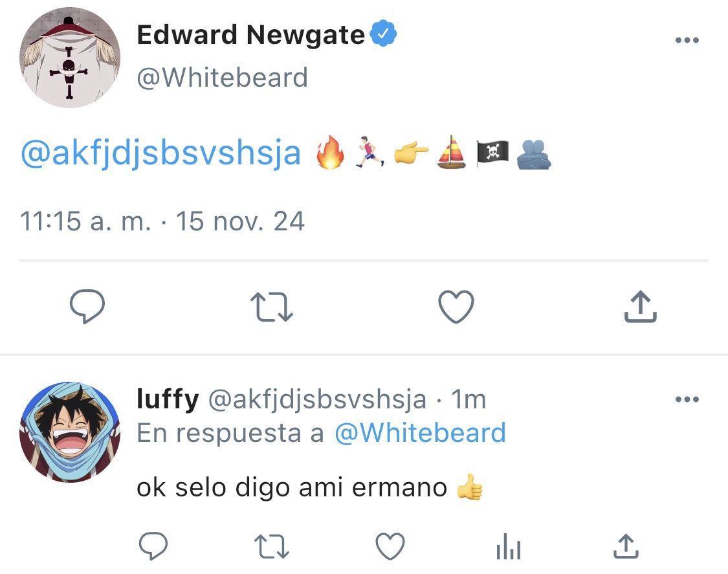The image size is (728, 574).
Task: Click the reply icon under Whitebeard's tweet
Action: [x=87, y=307]
